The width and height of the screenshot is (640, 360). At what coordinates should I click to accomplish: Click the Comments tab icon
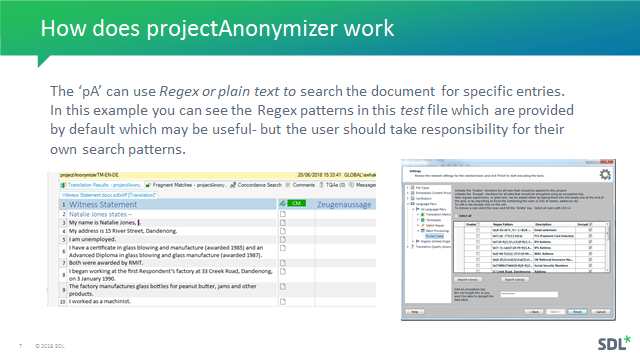tap(288, 185)
